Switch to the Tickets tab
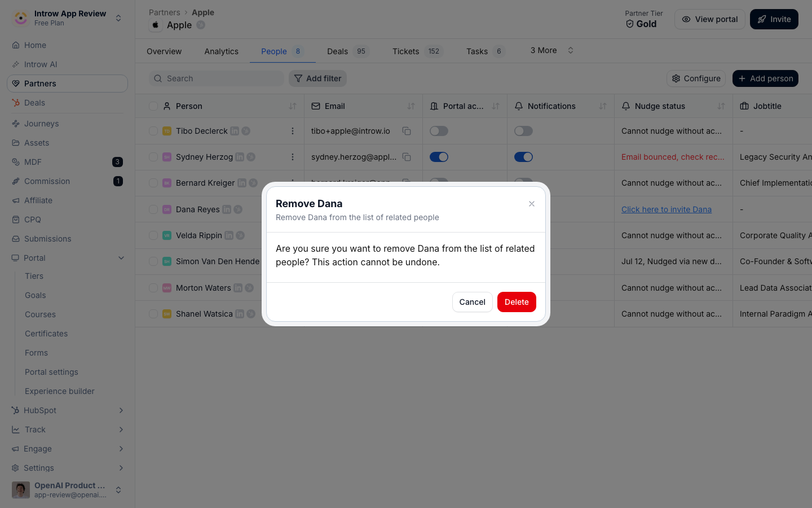Image resolution: width=812 pixels, height=508 pixels. click(418, 51)
